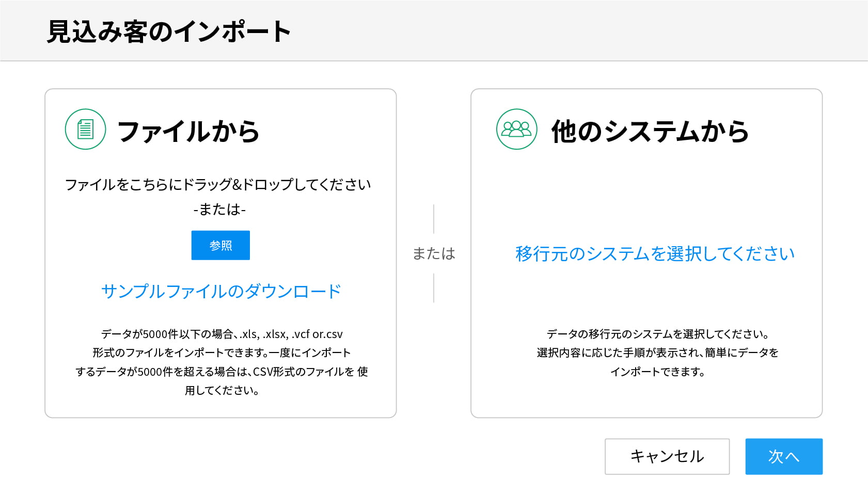
Task: Click the インポートできます。 line in the system card
Action: pos(657,372)
